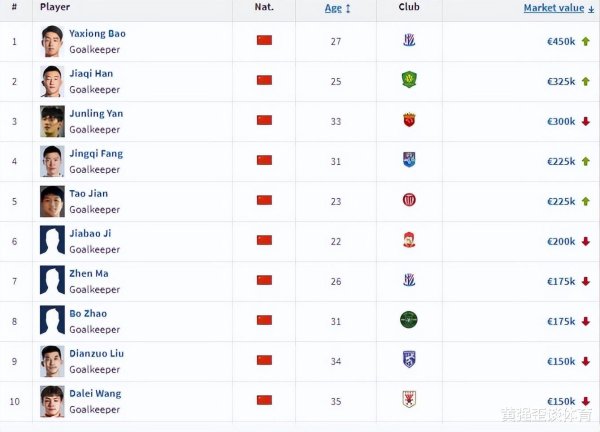Click Jingqi Fang's €225k market value

(x=561, y=161)
